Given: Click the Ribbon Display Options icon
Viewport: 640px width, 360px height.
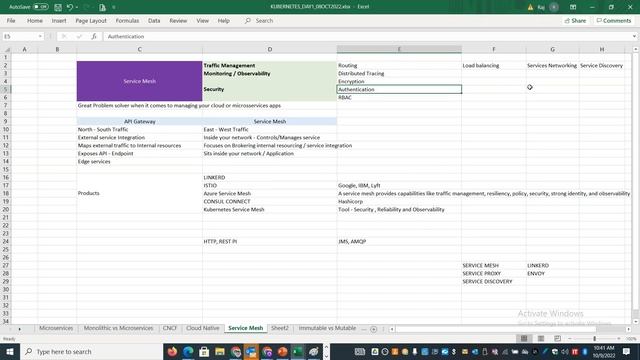Looking at the screenshot, I should [573, 7].
